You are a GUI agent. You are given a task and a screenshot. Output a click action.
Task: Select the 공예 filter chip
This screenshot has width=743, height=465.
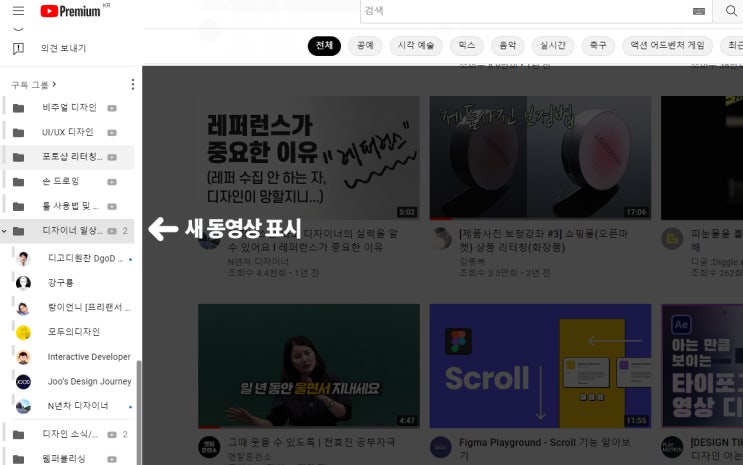(x=365, y=46)
